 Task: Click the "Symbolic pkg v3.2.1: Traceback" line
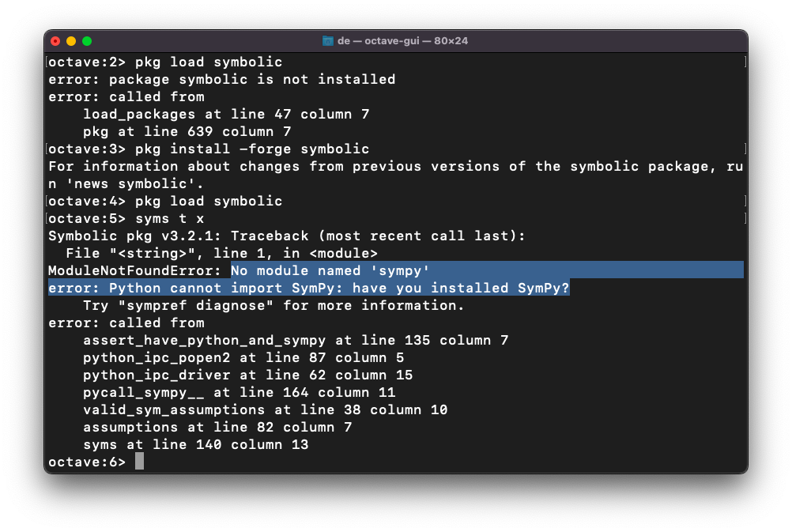tap(286, 236)
